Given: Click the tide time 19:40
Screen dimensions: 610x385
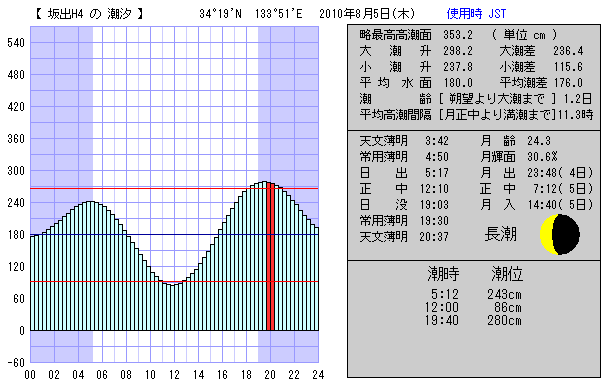Looking at the screenshot, I should 442,320.
